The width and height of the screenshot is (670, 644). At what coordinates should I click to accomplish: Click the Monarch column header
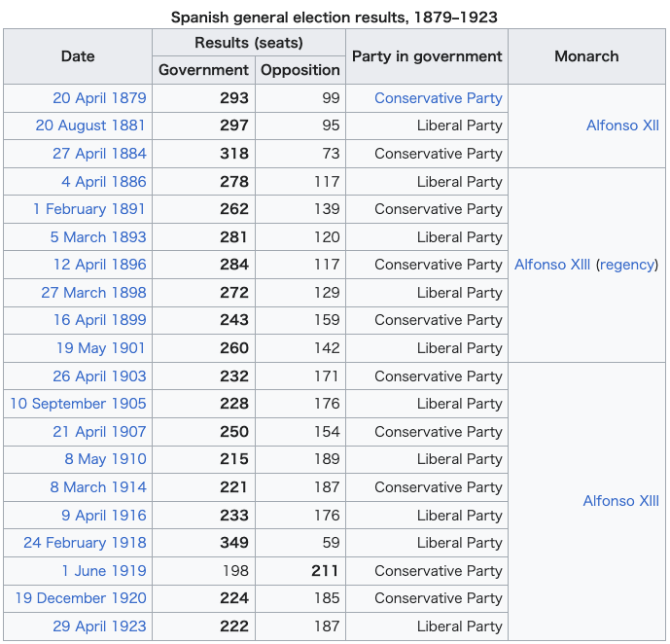tap(586, 56)
